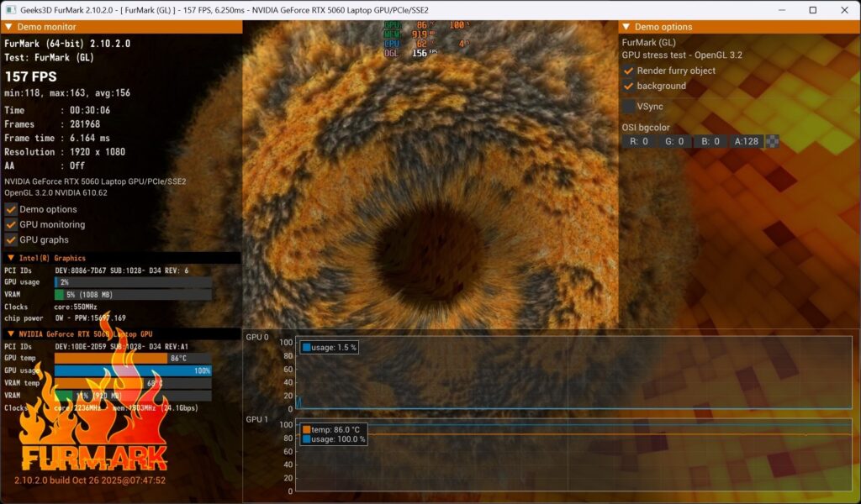Collapse the Intel(R) Graphics section
The image size is (861, 504).
point(11,258)
